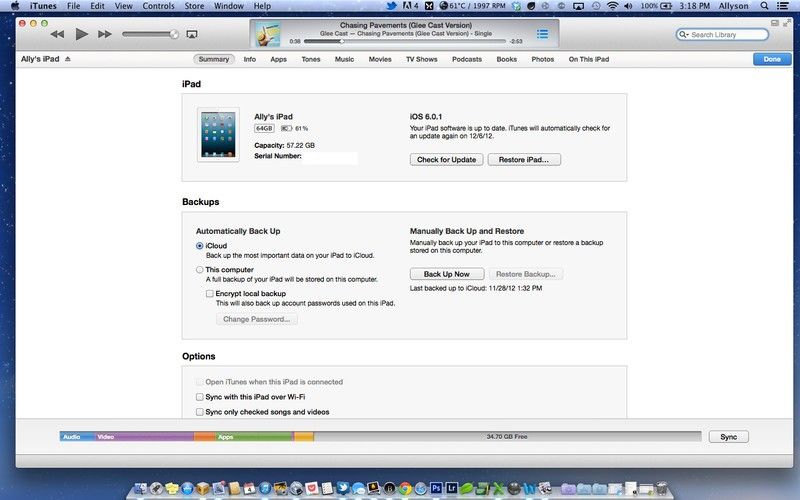Image resolution: width=800 pixels, height=500 pixels.
Task: Click Check for Update button
Action: coord(446,160)
